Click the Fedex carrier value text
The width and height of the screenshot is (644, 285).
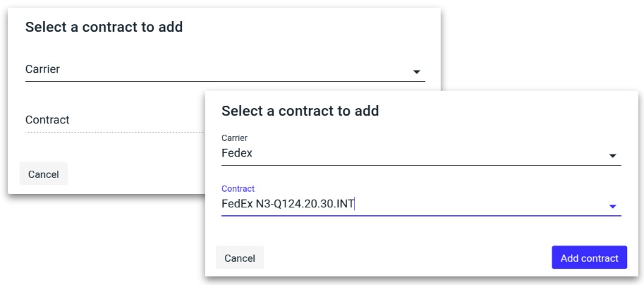237,153
